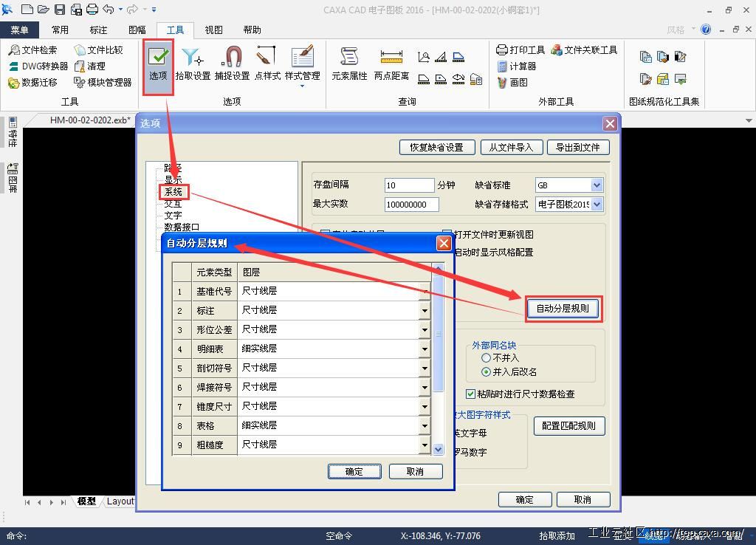Select the 两点距离 distance query tool
Screen dimensions: 756x545
[391, 64]
